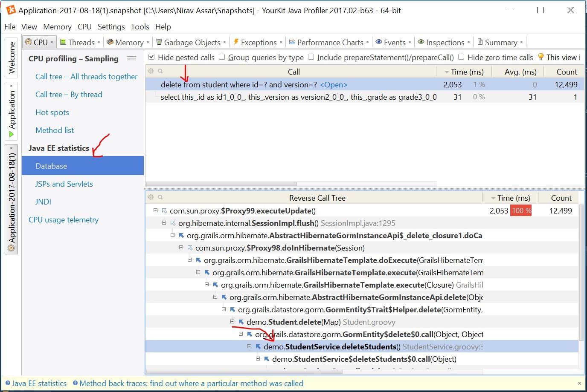Close the Threads tab with its x
This screenshot has width=587, height=392.
(x=99, y=42)
